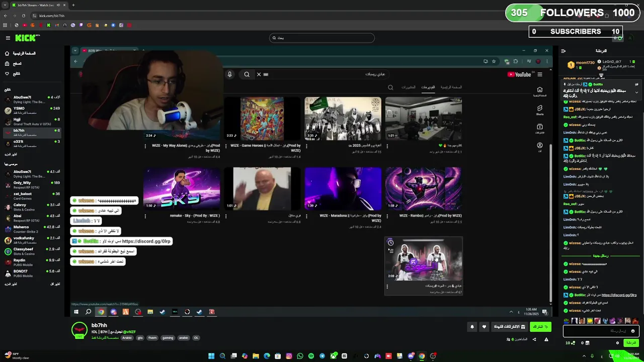Open Spotify from Windows taskbar

click(x=311, y=356)
